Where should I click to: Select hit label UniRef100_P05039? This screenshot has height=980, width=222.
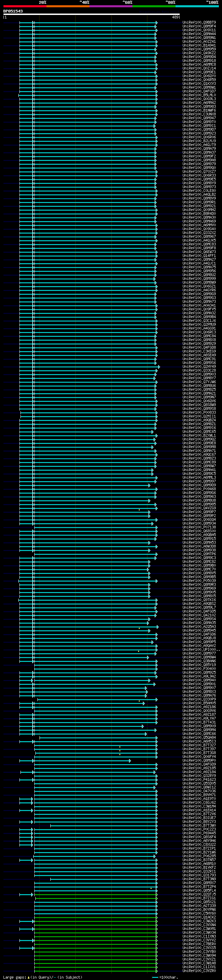click(x=199, y=581)
